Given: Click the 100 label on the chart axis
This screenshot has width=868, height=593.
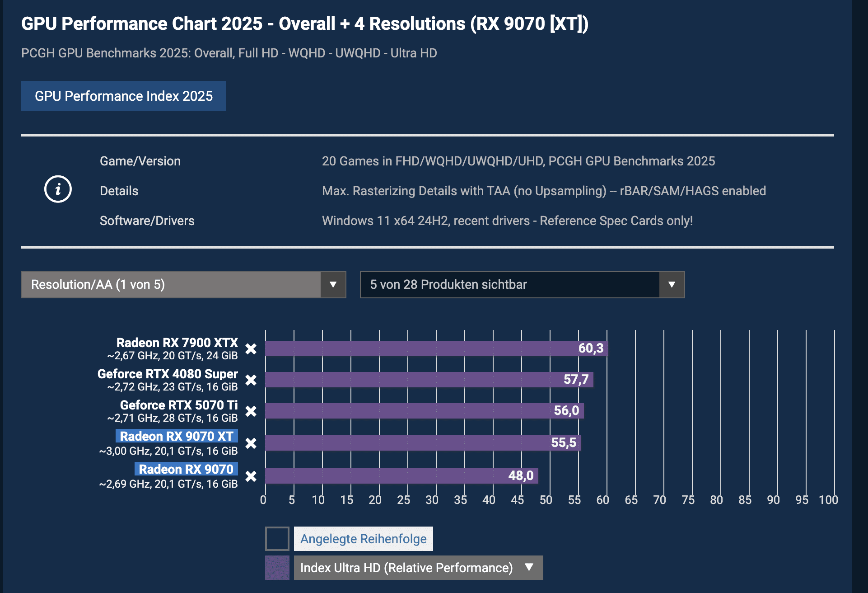Looking at the screenshot, I should pos(828,500).
